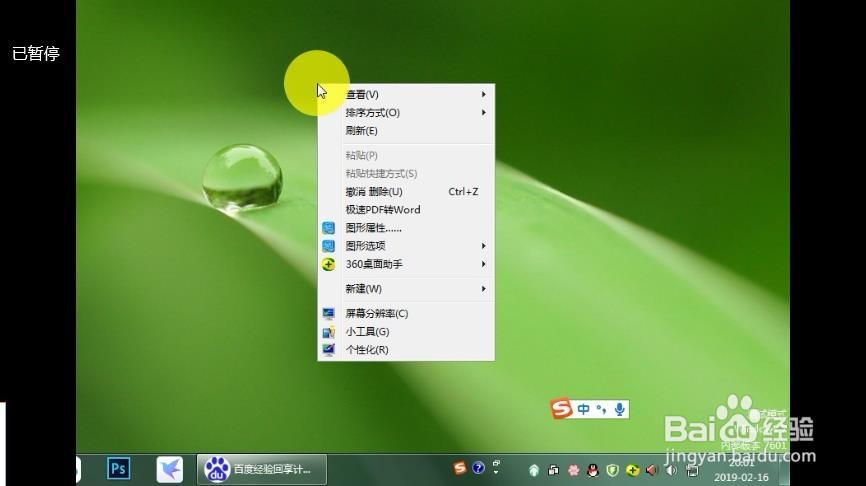Open 图形属性...... from the context menu

point(406,228)
